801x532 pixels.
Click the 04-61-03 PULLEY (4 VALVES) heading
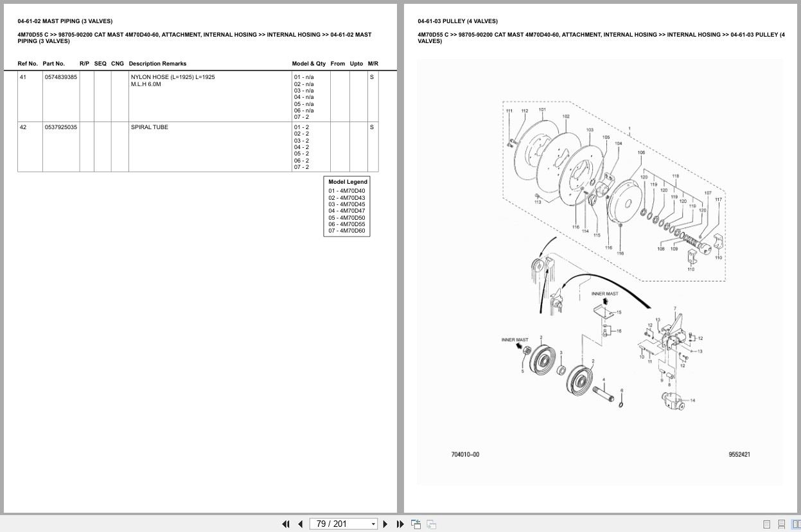point(457,21)
